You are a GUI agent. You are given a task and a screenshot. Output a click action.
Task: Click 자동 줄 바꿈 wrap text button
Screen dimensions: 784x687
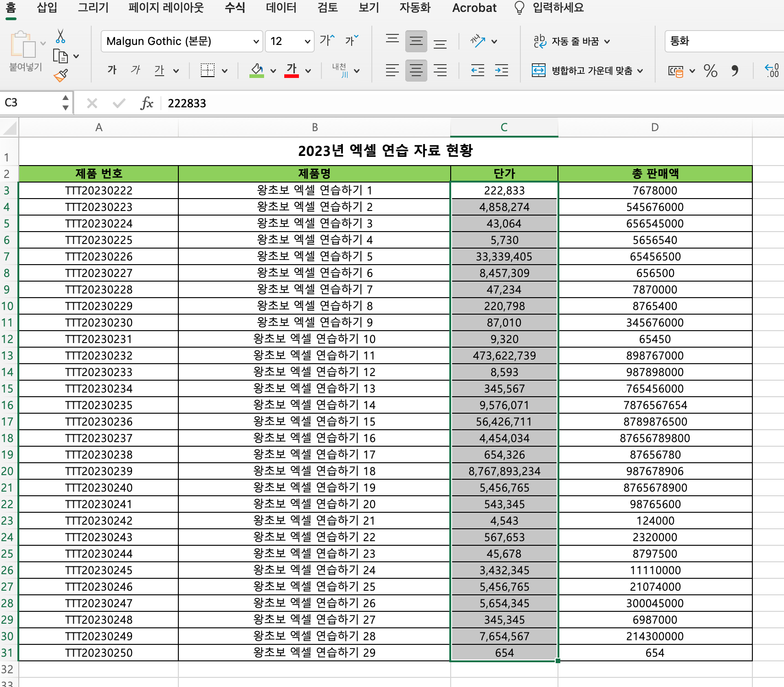[x=571, y=41]
